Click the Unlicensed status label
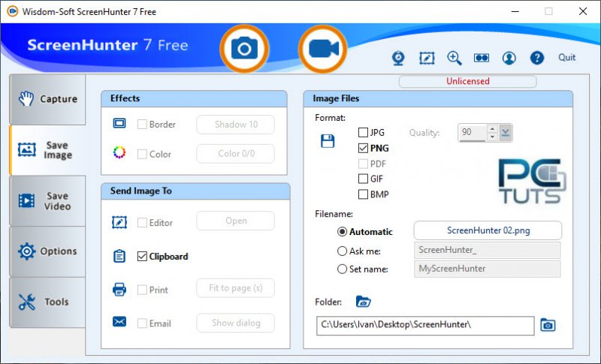The image size is (601, 364). click(467, 81)
